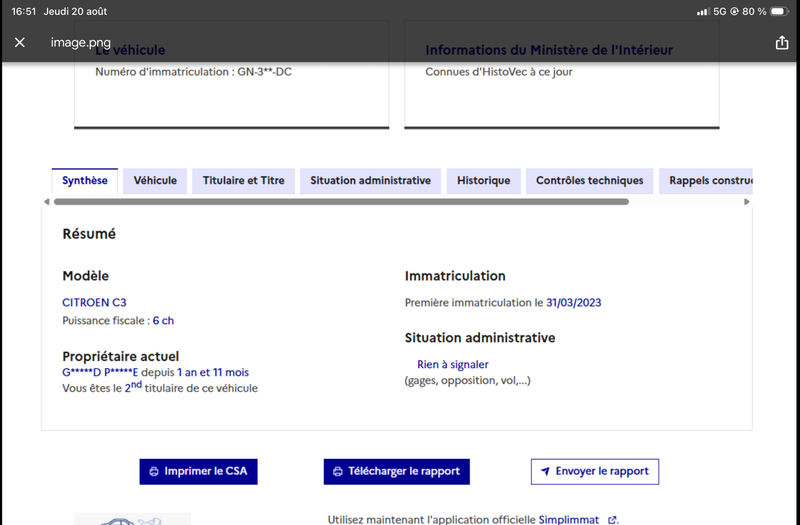Screen dimensions: 800x525
Task: Click the external link icon next to Simplimmat
Action: click(x=612, y=520)
